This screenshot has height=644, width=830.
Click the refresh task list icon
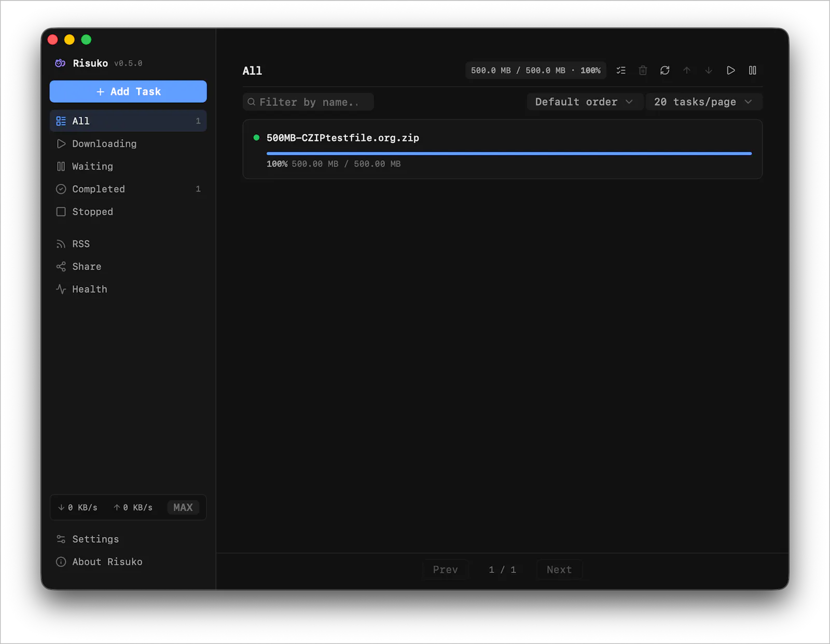tap(665, 70)
